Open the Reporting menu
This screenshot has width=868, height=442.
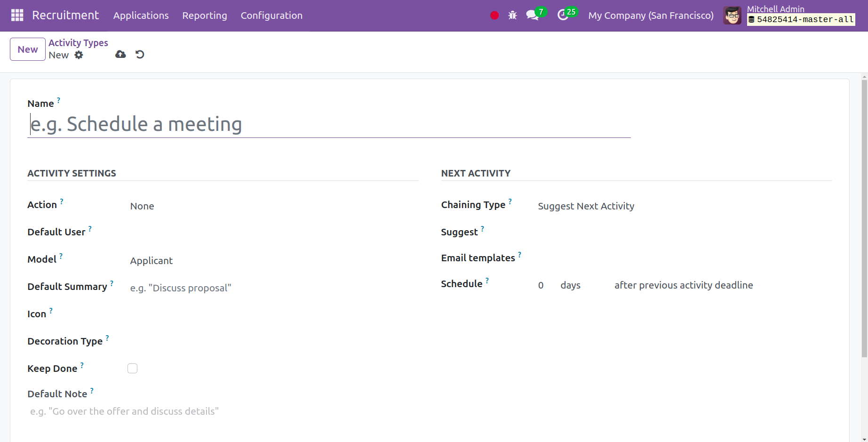click(205, 16)
